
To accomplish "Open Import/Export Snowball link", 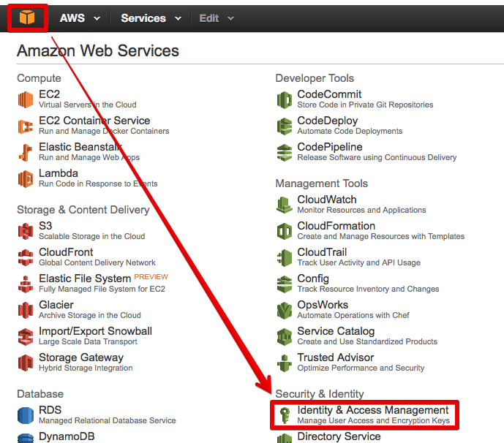I will 96,331.
